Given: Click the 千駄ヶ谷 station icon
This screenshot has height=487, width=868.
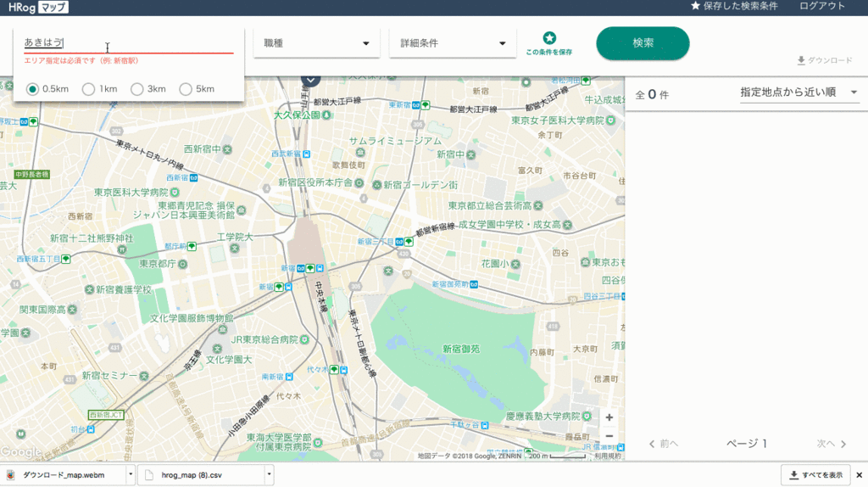Looking at the screenshot, I should tap(485, 425).
